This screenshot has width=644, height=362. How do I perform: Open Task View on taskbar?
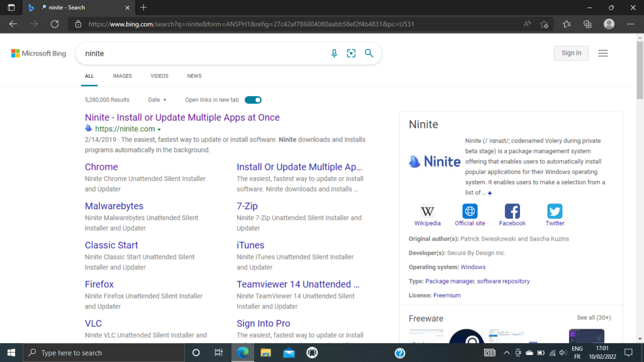(218, 353)
